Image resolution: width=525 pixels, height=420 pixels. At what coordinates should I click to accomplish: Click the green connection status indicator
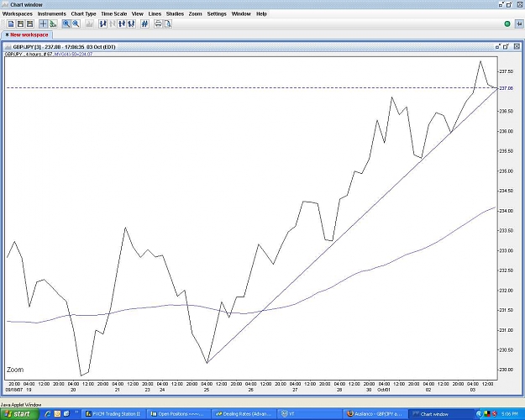tap(507, 24)
